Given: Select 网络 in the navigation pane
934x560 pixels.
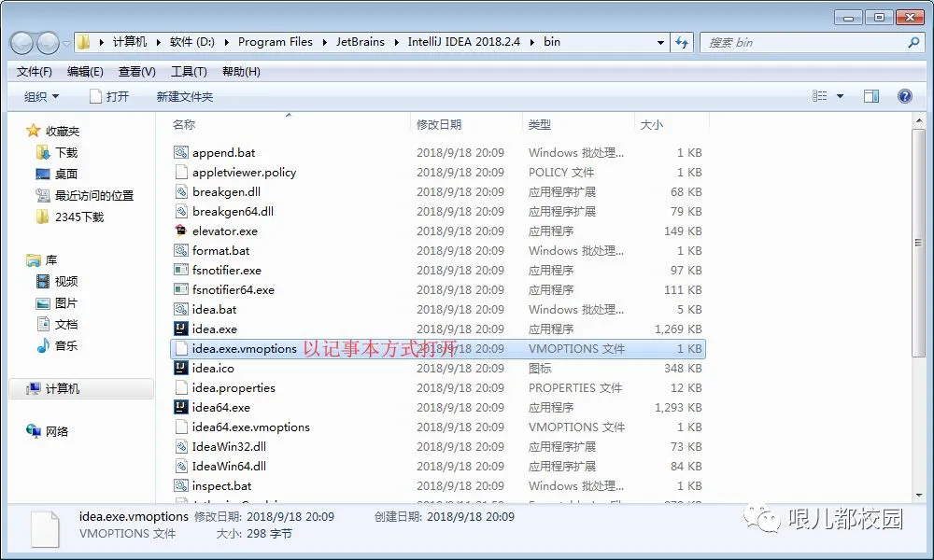Looking at the screenshot, I should pyautogui.click(x=48, y=431).
